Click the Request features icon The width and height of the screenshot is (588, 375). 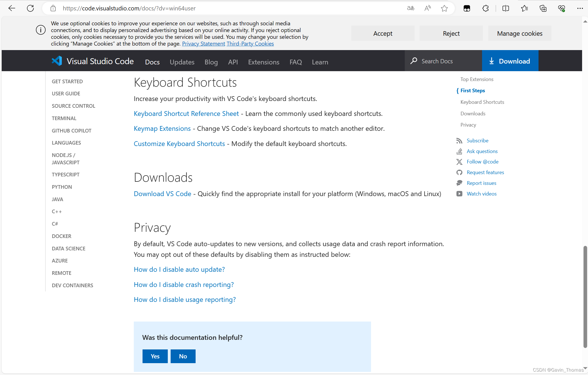coord(459,172)
